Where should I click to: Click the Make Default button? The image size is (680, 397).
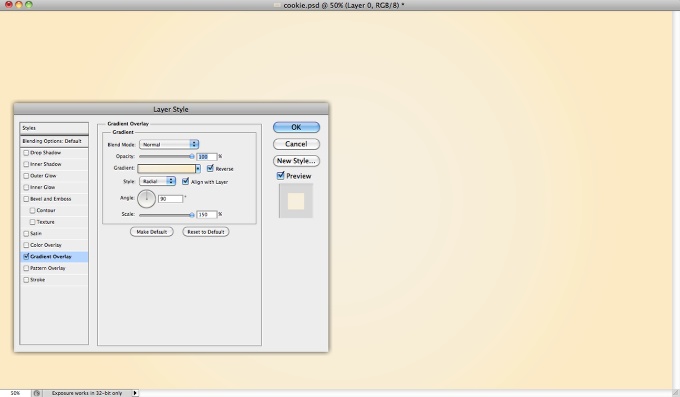[x=152, y=232]
